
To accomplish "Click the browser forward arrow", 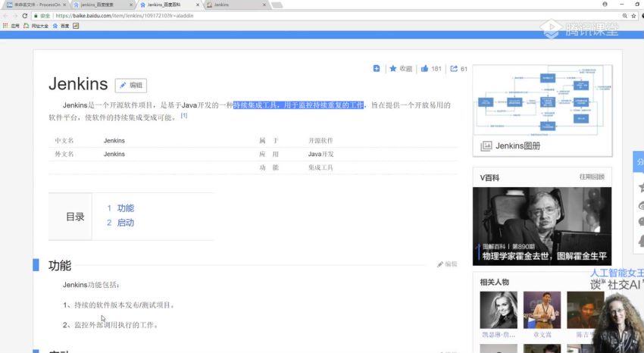I will 15,16.
